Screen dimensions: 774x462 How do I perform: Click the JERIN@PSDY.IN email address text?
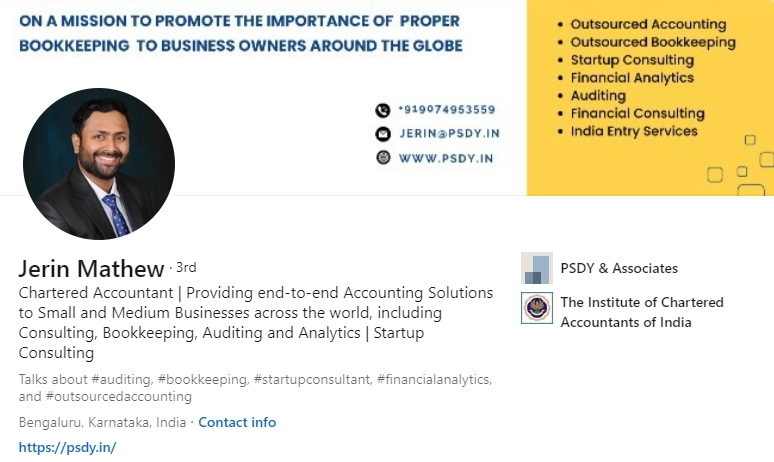click(450, 134)
